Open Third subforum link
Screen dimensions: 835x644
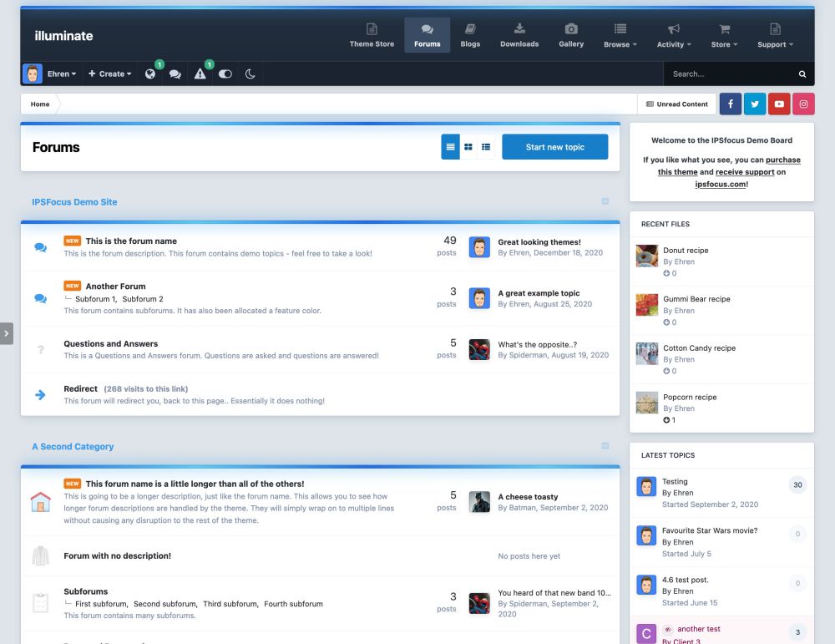230,604
